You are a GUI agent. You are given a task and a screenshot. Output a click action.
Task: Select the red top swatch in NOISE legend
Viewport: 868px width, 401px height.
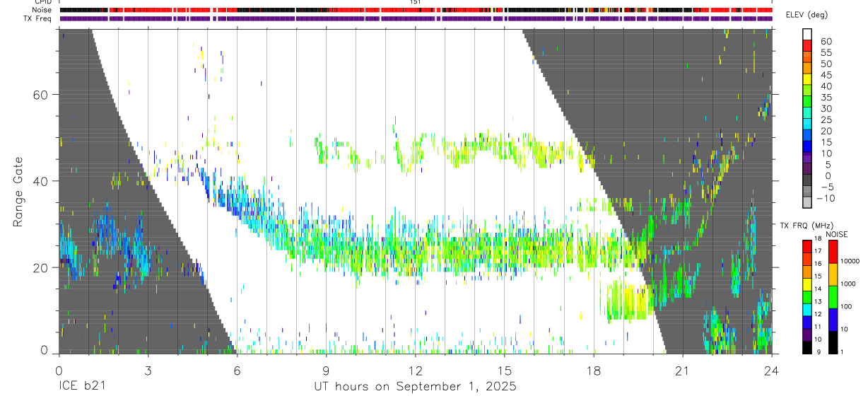pos(833,250)
